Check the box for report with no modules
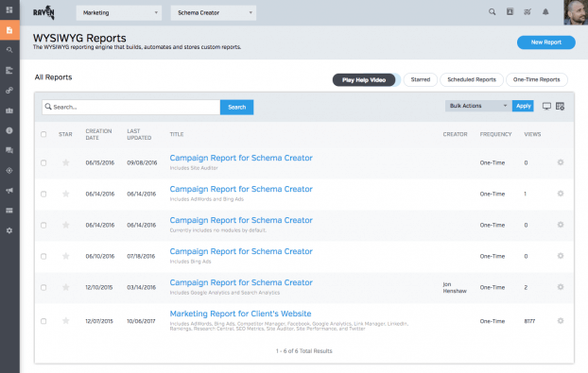 click(43, 225)
